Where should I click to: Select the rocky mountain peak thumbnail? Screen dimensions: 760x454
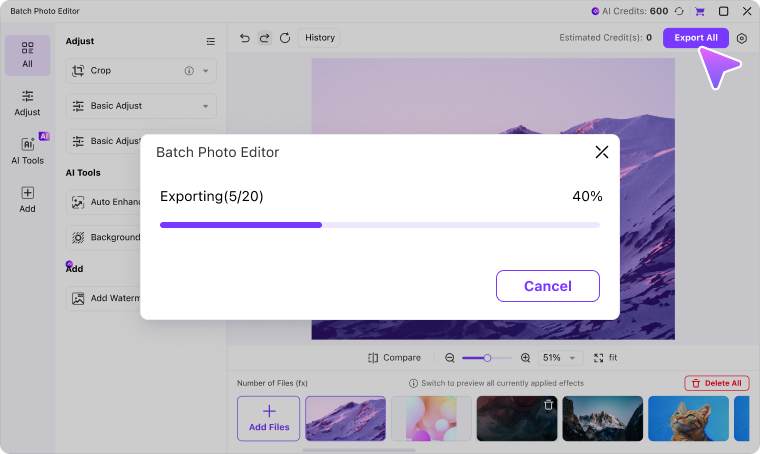602,419
